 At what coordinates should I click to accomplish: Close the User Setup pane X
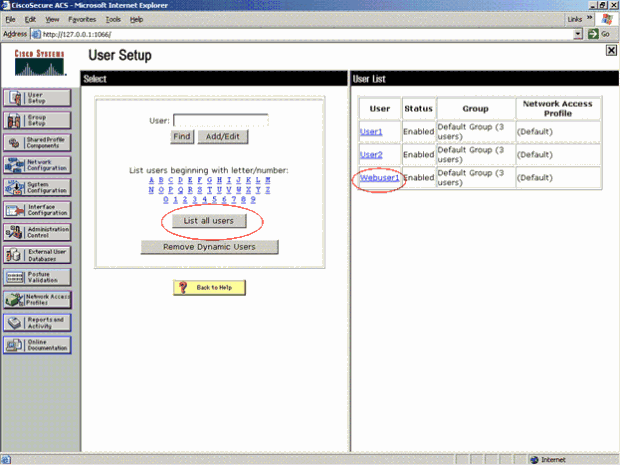611,51
